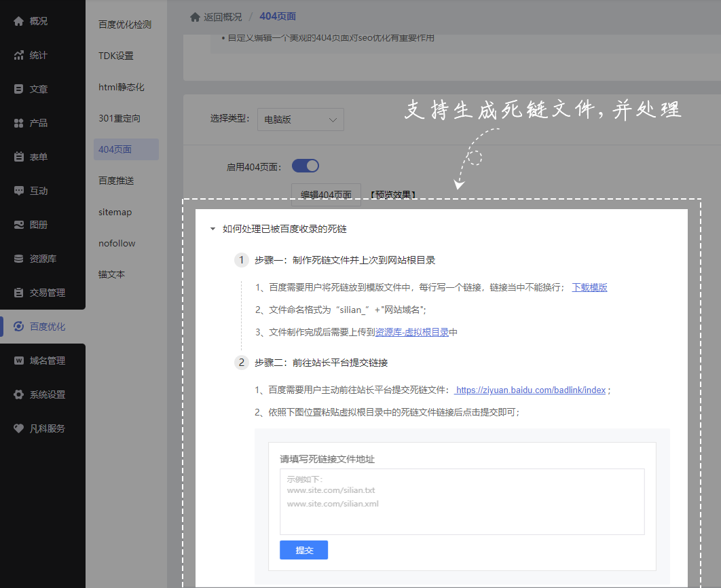Image resolution: width=721 pixels, height=588 pixels.
Task: Open the 电脑版 type dropdown
Action: click(x=300, y=120)
